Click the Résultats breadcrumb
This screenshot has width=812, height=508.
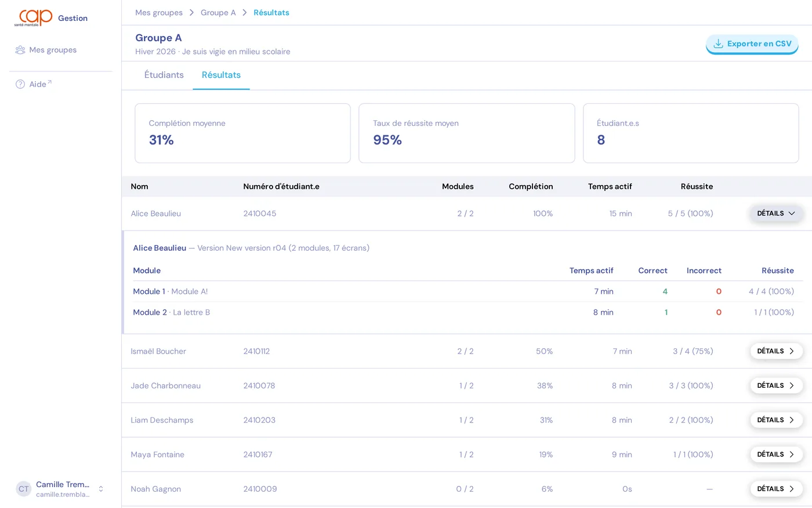(271, 13)
